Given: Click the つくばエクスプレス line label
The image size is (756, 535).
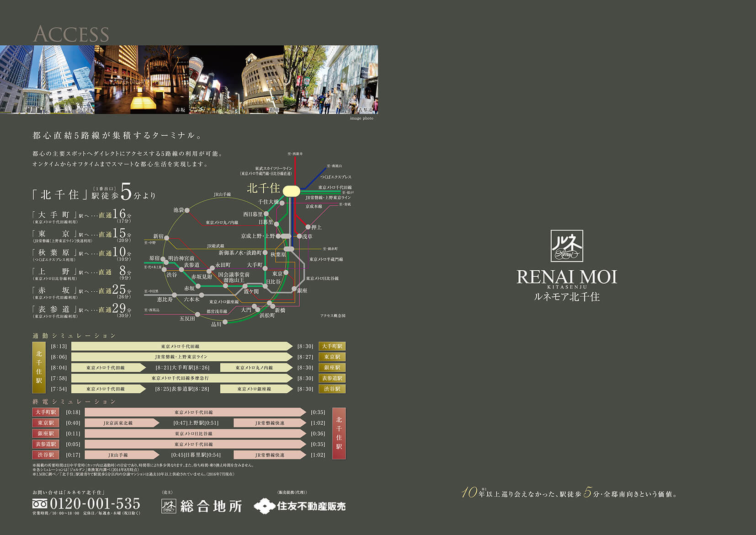Looking at the screenshot, I should tap(336, 177).
